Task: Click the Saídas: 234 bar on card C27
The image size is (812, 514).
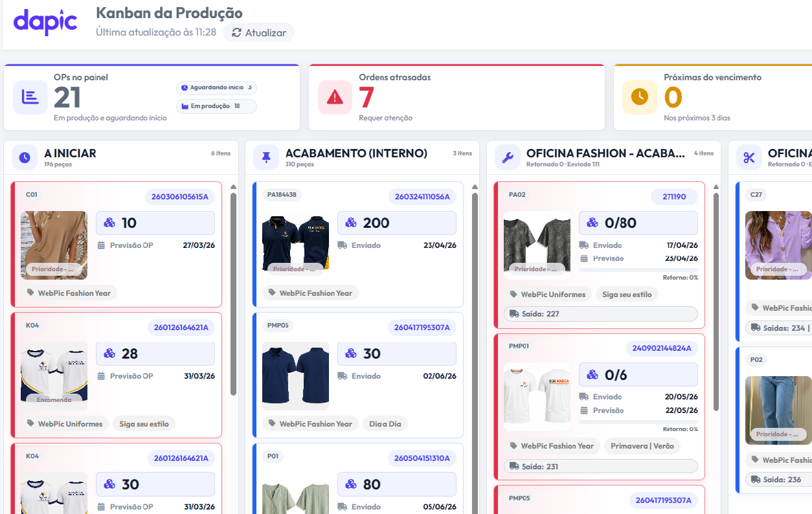Action: [x=778, y=328]
